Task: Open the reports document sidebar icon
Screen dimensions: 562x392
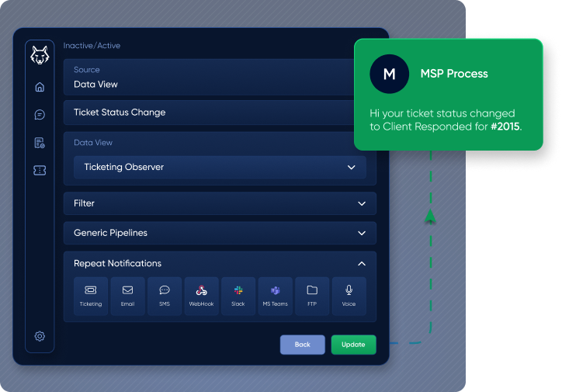Action: [40, 143]
